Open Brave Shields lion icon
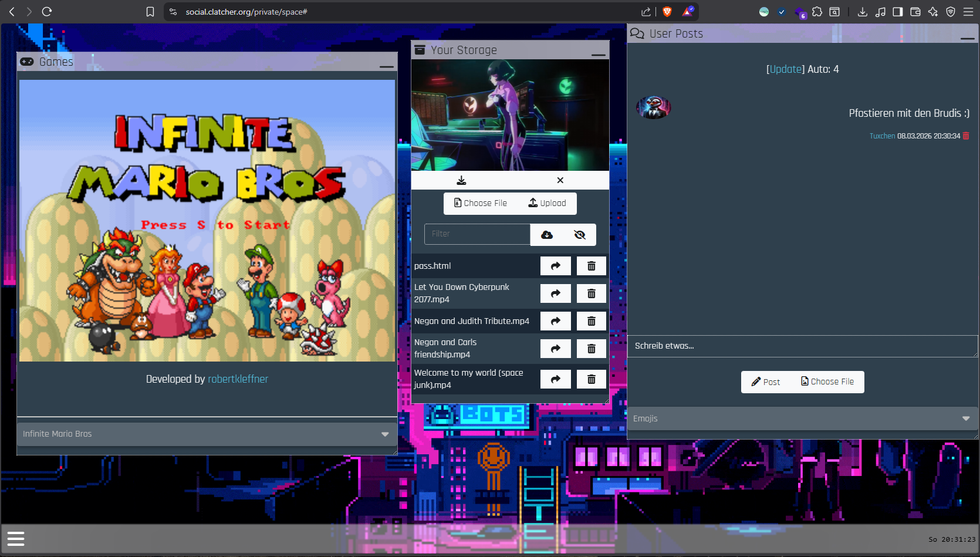 click(x=667, y=12)
